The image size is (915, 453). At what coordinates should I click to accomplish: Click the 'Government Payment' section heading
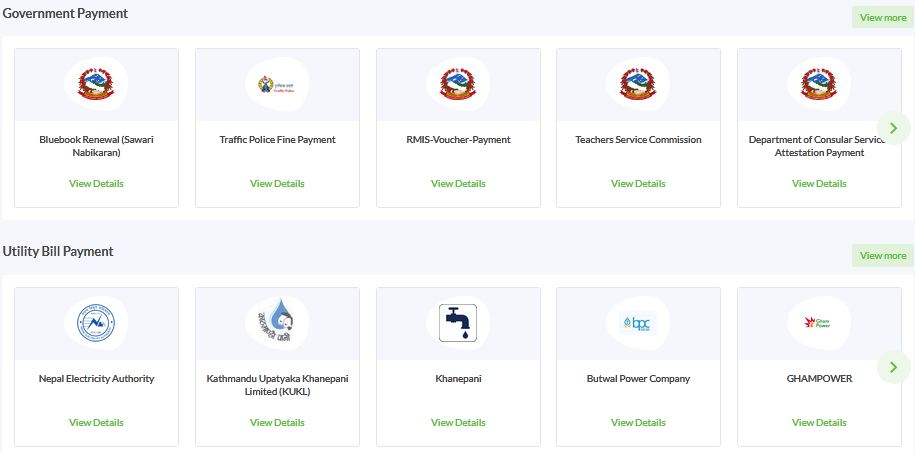click(65, 13)
